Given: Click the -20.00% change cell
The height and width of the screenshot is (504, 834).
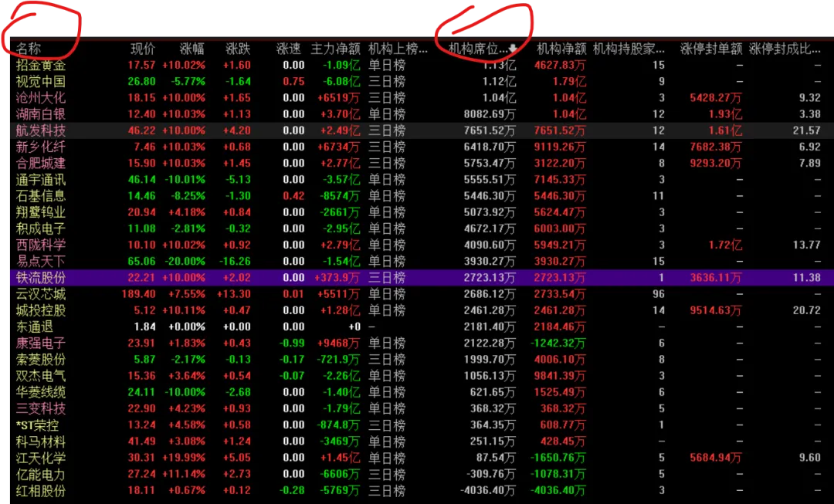Looking at the screenshot, I should pyautogui.click(x=185, y=262).
